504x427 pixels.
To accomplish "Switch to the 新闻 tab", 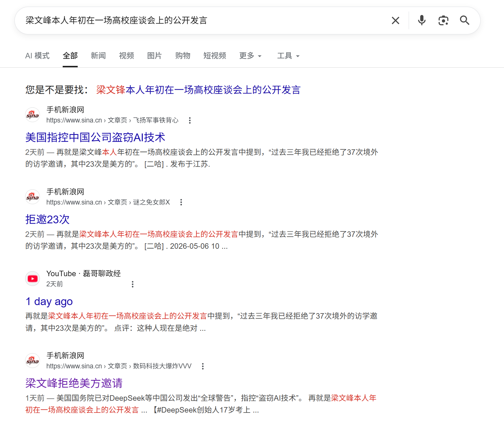I will [x=98, y=56].
